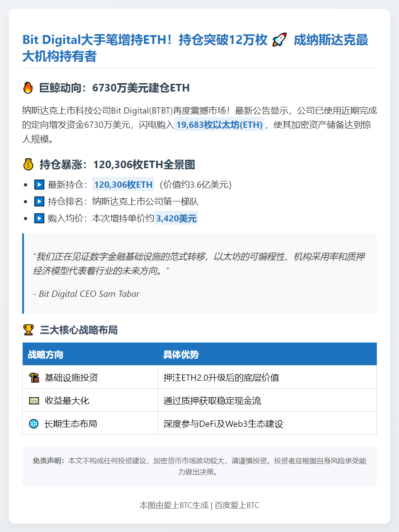This screenshot has width=399, height=532.
Task: Click the text (价值约3.6亿美元)
Action: pyautogui.click(x=196, y=185)
